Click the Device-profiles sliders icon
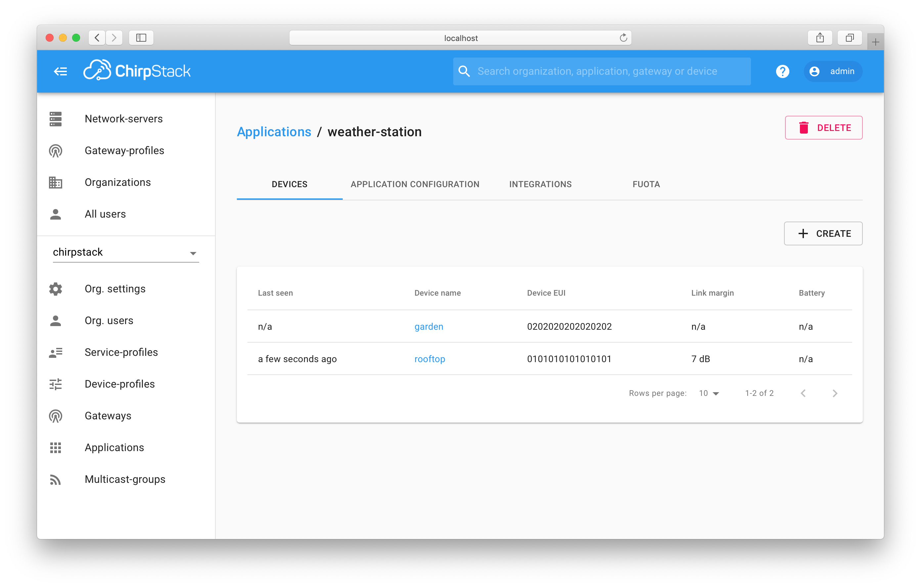The image size is (921, 588). tap(56, 384)
